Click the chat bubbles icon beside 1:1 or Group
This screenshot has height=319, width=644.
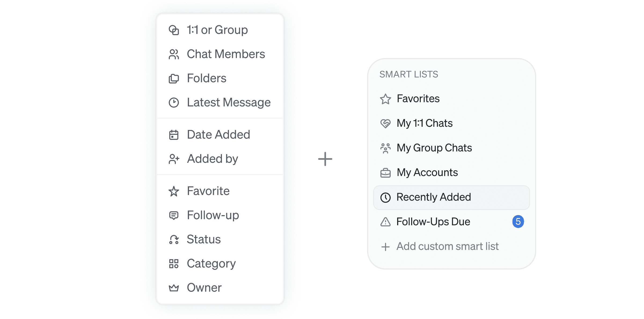pyautogui.click(x=174, y=30)
